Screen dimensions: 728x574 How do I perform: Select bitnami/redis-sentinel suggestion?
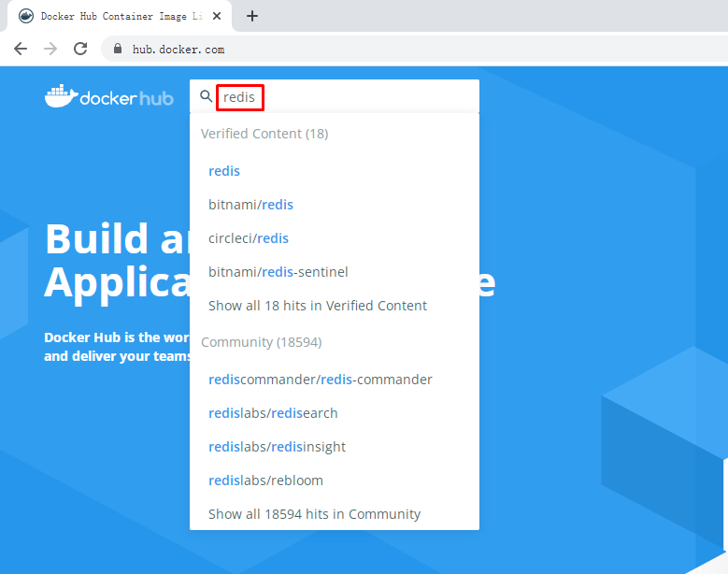278,272
